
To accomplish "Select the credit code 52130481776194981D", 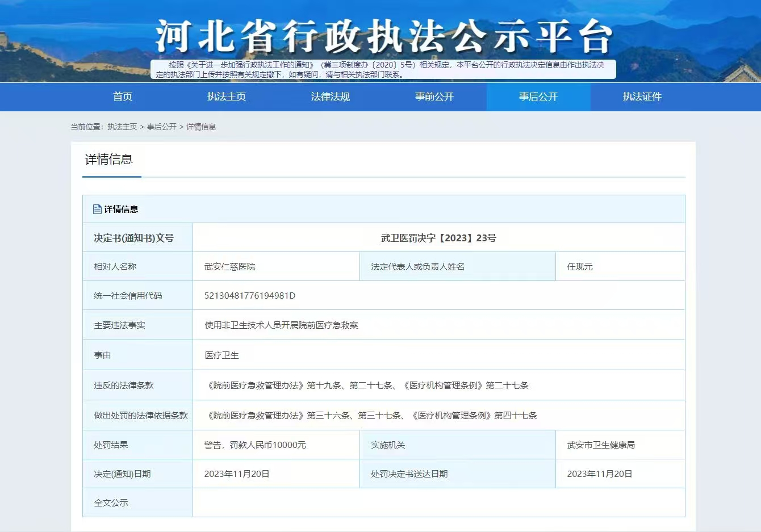I will [x=250, y=296].
